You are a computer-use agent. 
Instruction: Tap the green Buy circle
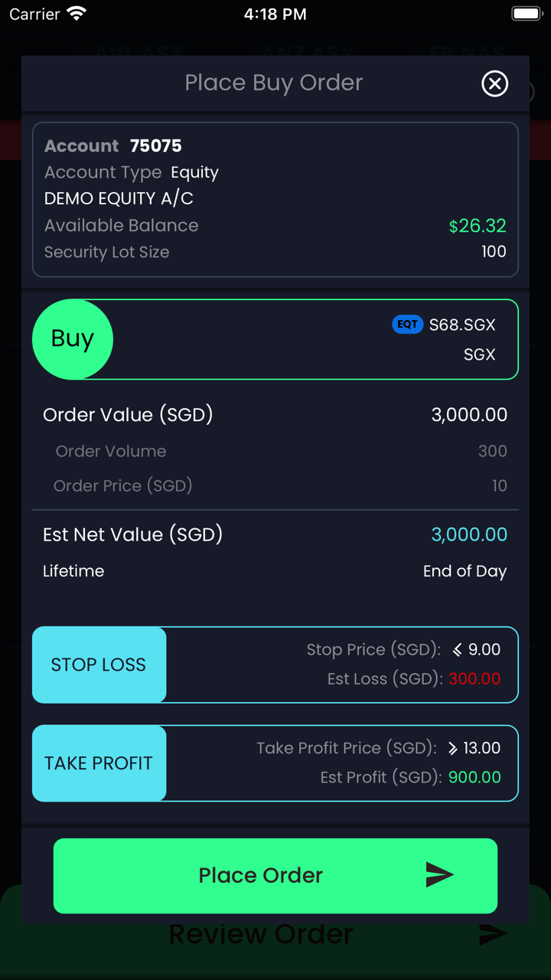pyautogui.click(x=73, y=339)
